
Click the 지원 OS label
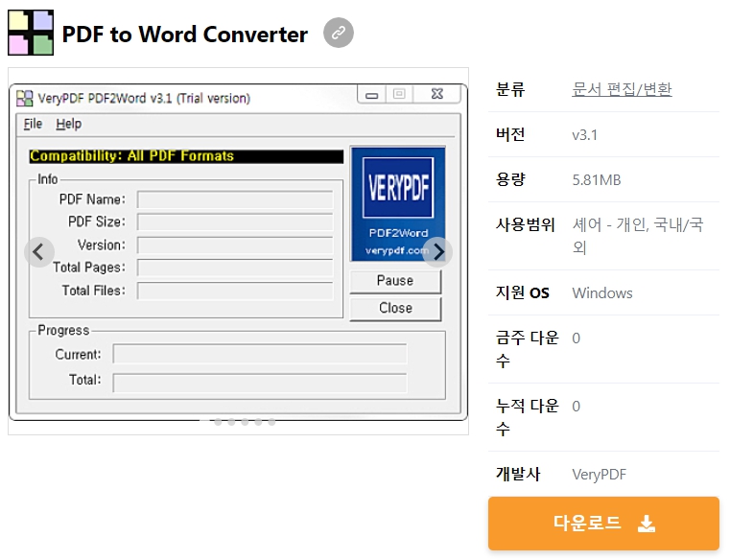(523, 292)
